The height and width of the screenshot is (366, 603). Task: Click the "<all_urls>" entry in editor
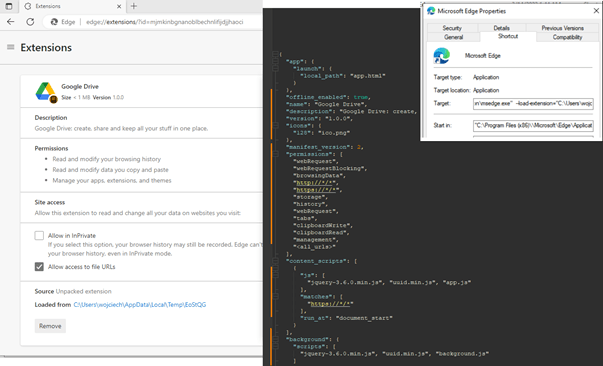[314, 246]
